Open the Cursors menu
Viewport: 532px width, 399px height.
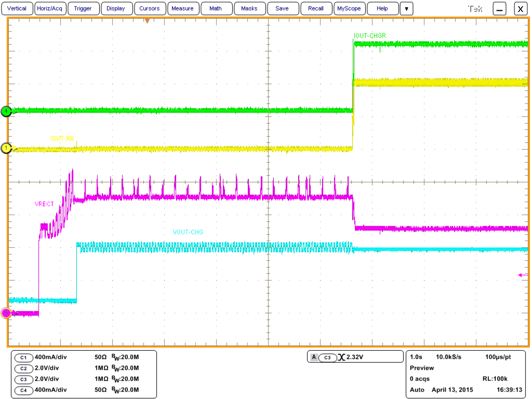[x=150, y=8]
